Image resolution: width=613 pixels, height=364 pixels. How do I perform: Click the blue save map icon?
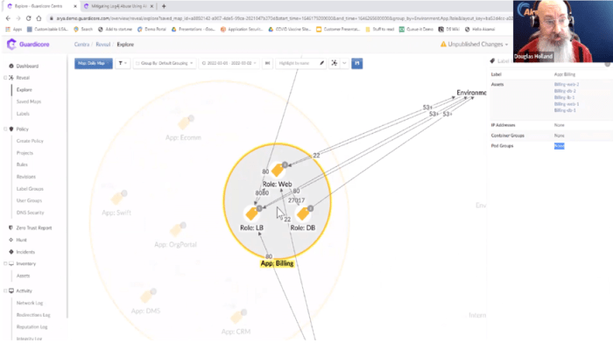coord(357,63)
